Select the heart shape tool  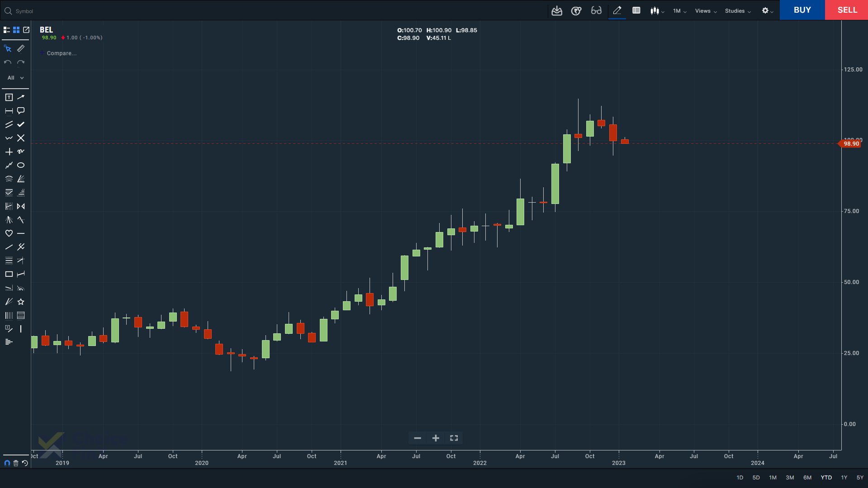(9, 233)
